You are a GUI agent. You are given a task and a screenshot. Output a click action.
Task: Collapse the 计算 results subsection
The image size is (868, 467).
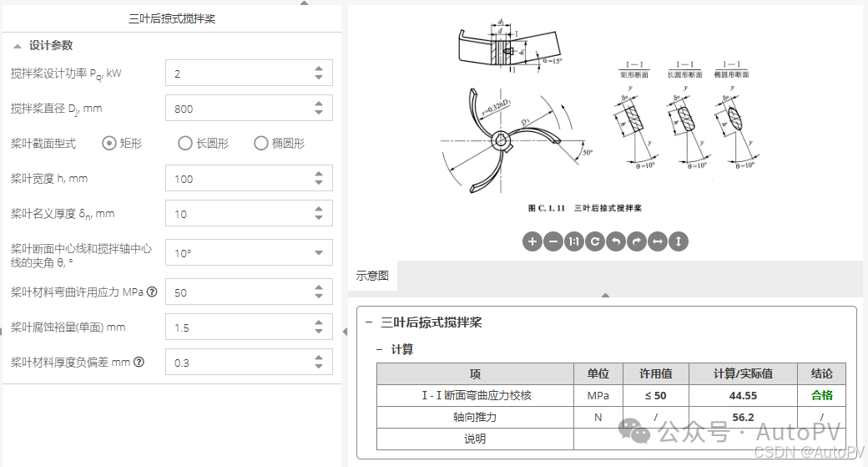(379, 349)
